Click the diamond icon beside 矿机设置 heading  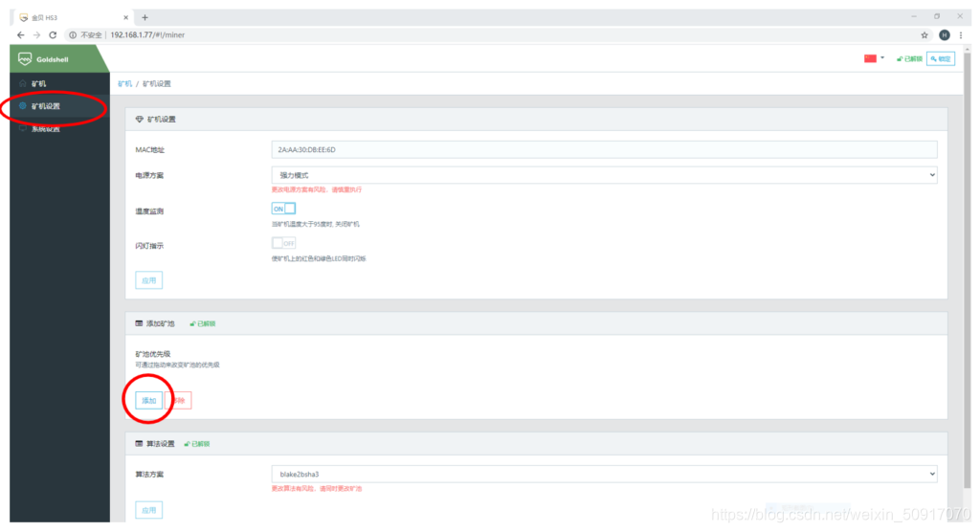point(140,119)
